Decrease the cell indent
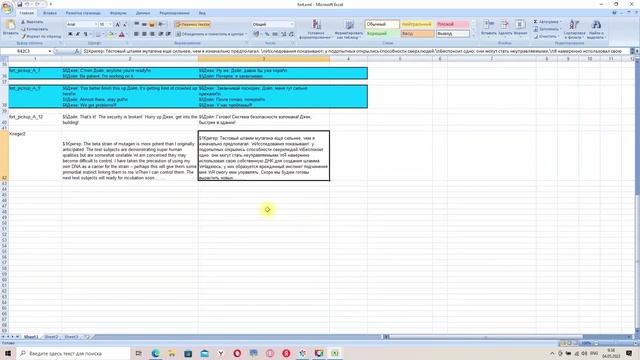The width and height of the screenshot is (640, 360). 161,34
